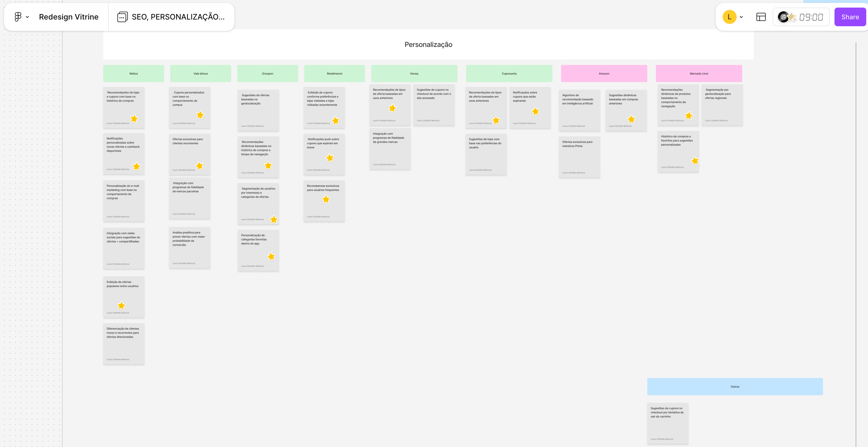Screen dimensions: 868x447
Task: Expand the chevron next to Figma logo
Action: [28, 17]
